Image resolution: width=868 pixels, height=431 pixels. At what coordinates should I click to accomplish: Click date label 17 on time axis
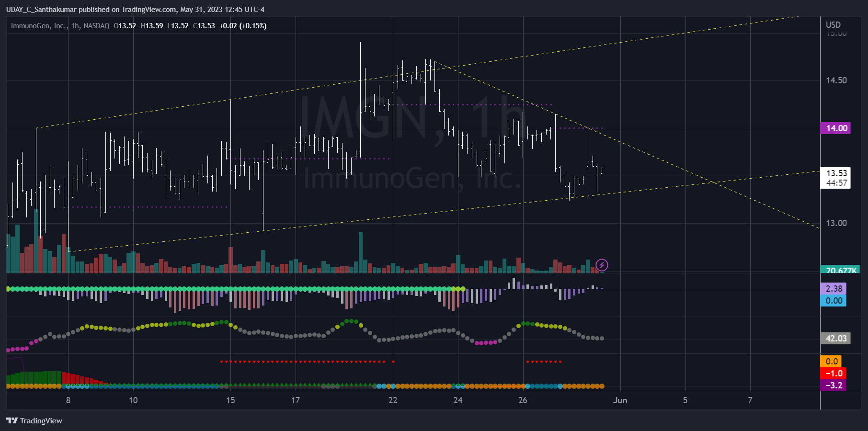click(296, 400)
